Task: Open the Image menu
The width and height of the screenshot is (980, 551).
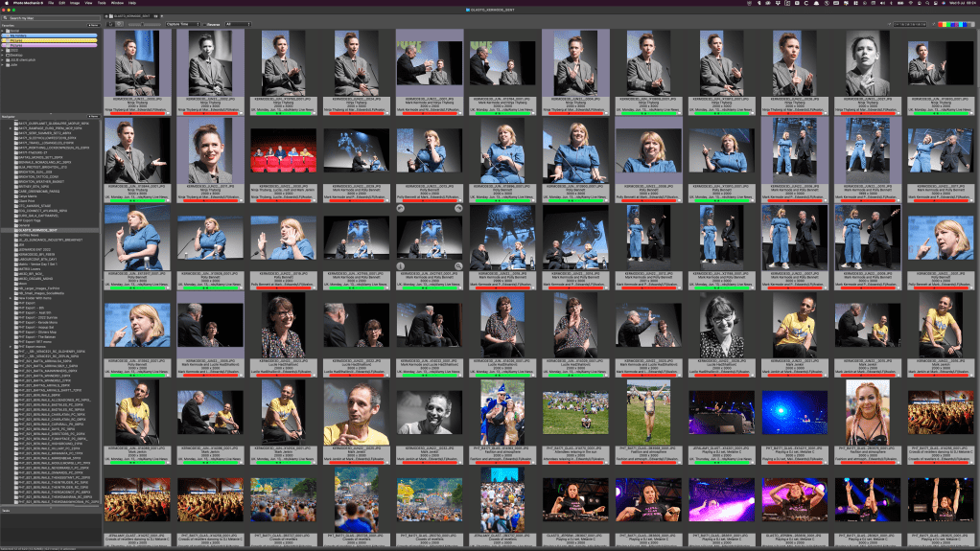Action: [x=75, y=3]
